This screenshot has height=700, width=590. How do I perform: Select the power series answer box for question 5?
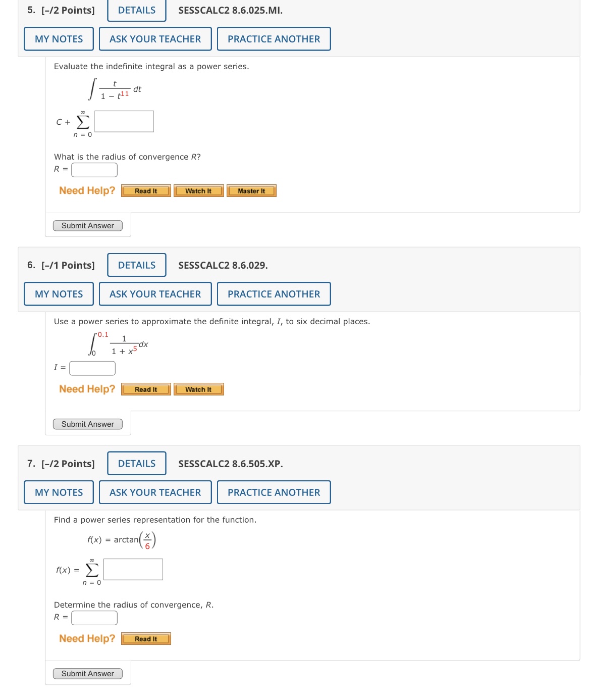(x=124, y=121)
